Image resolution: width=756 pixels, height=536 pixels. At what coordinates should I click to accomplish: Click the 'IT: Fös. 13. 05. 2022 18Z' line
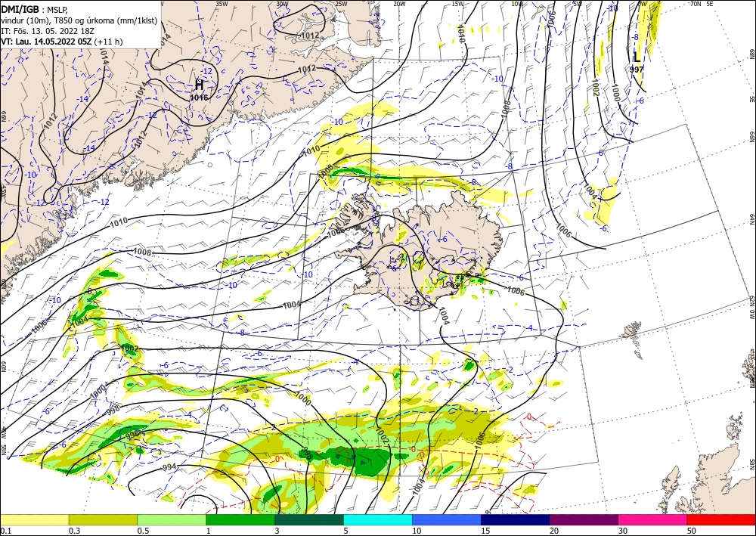coord(47,31)
